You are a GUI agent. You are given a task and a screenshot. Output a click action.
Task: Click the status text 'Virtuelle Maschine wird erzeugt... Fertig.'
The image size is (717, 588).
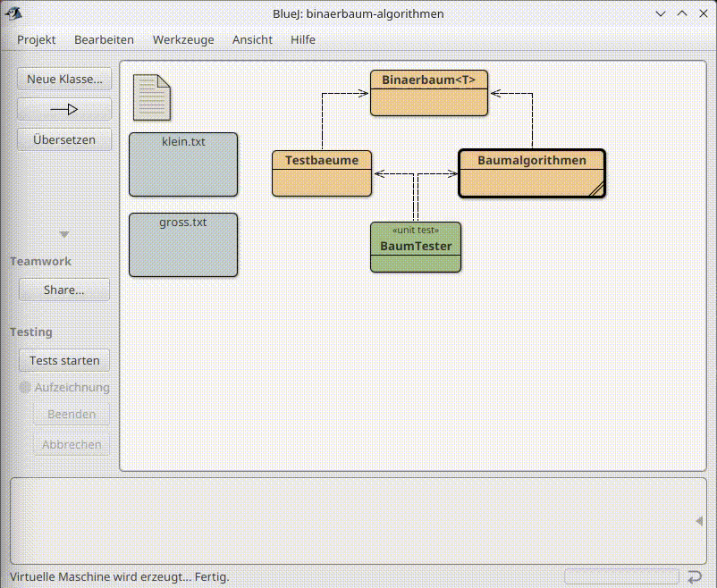[119, 577]
